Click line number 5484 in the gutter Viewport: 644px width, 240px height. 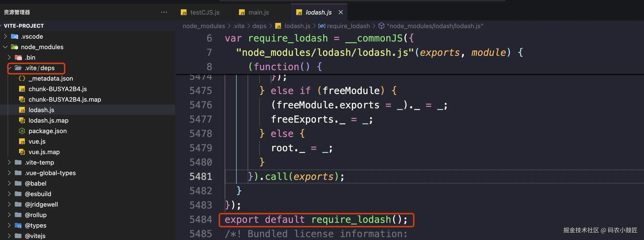pyautogui.click(x=201, y=219)
